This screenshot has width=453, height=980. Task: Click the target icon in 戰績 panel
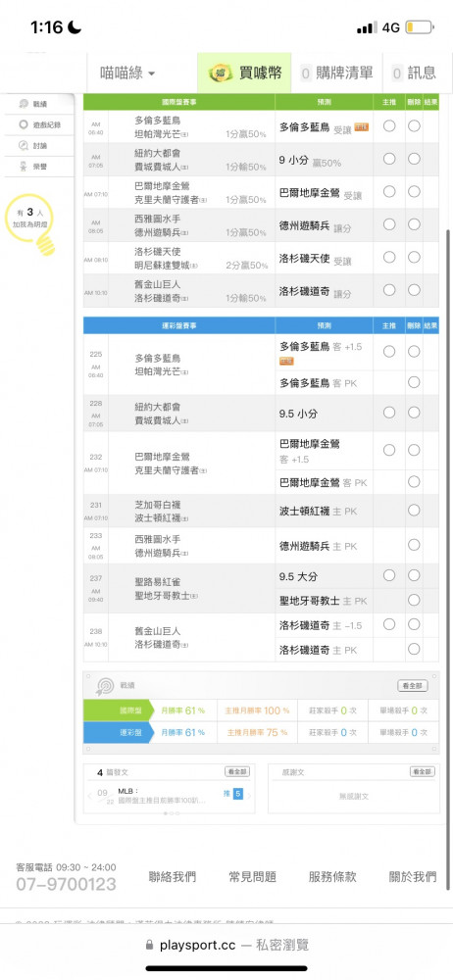[105, 686]
